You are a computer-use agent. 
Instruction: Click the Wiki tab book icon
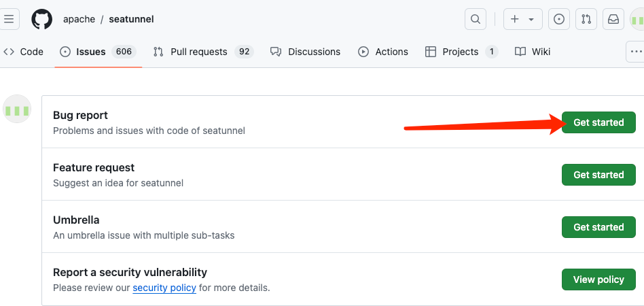pyautogui.click(x=520, y=52)
